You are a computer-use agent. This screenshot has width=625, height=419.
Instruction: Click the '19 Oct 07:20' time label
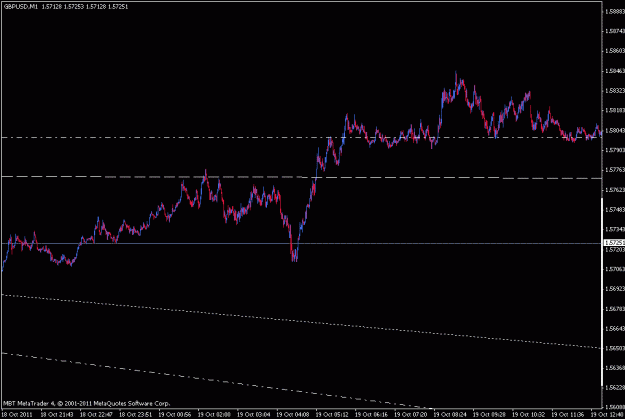(x=411, y=415)
